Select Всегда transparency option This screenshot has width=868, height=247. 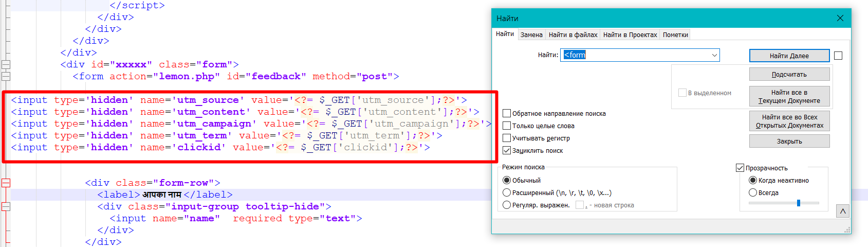(753, 192)
